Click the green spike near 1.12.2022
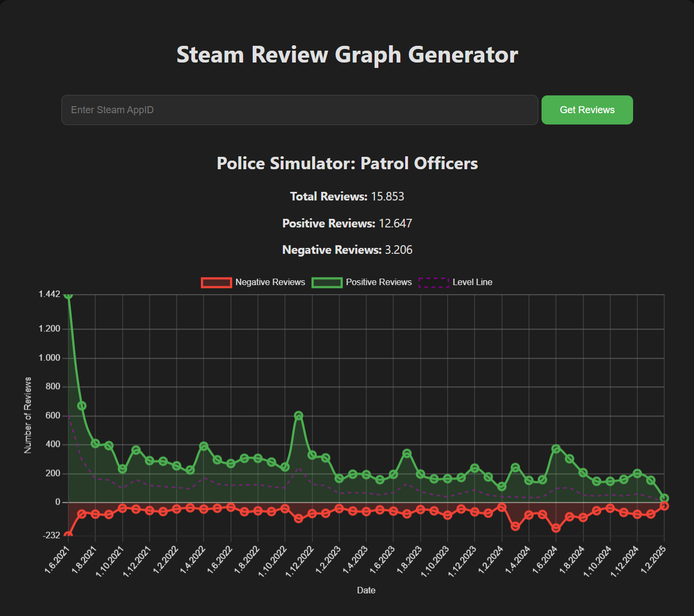Screen dimensions: 694x616 tap(300, 416)
